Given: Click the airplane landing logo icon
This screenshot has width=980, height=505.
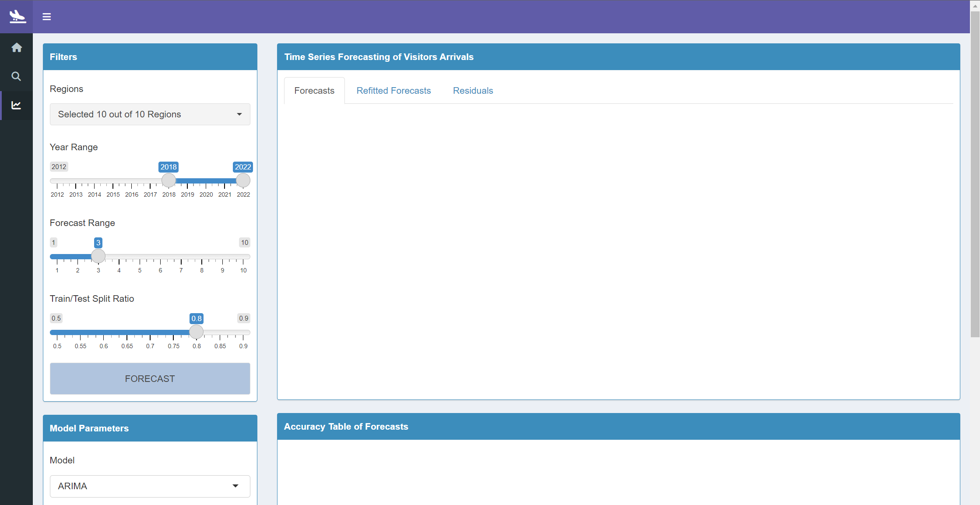Looking at the screenshot, I should point(17,17).
